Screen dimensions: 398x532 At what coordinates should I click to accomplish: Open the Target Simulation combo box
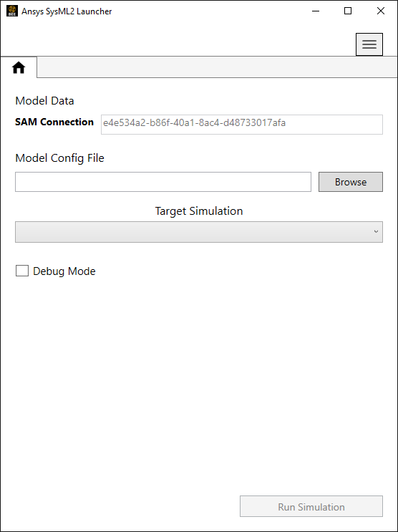(199, 232)
